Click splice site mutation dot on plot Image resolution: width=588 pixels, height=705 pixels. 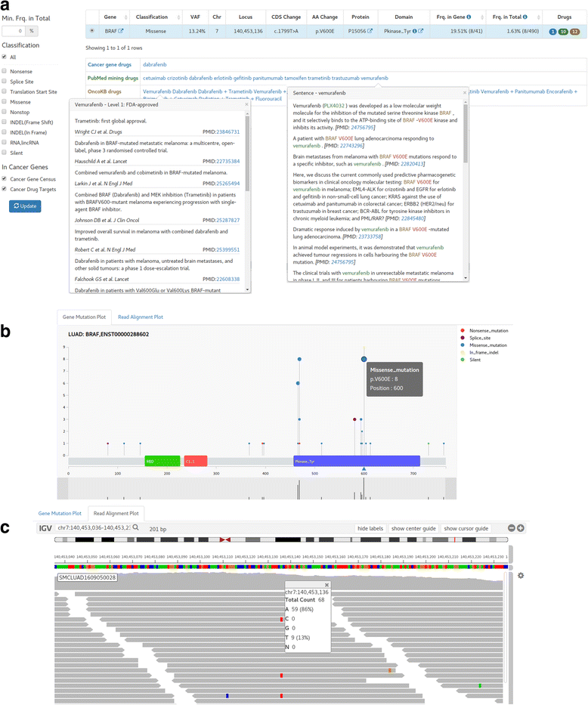click(x=354, y=419)
